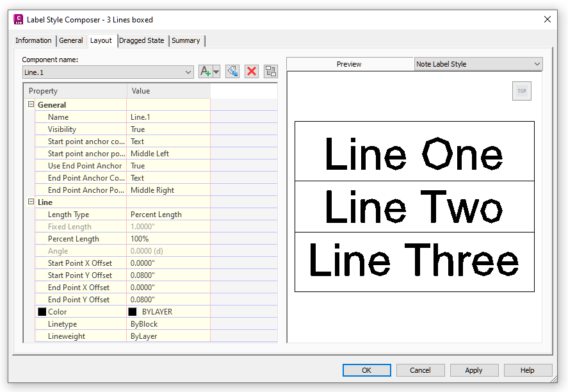Switch to the Summary tab

tap(186, 40)
